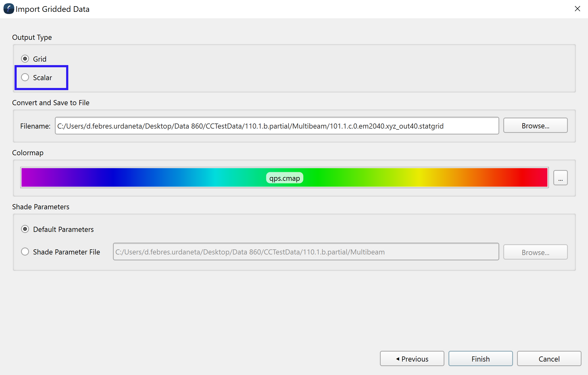
Task: Click the qps.cmap colormap gradient bar
Action: 134,178
